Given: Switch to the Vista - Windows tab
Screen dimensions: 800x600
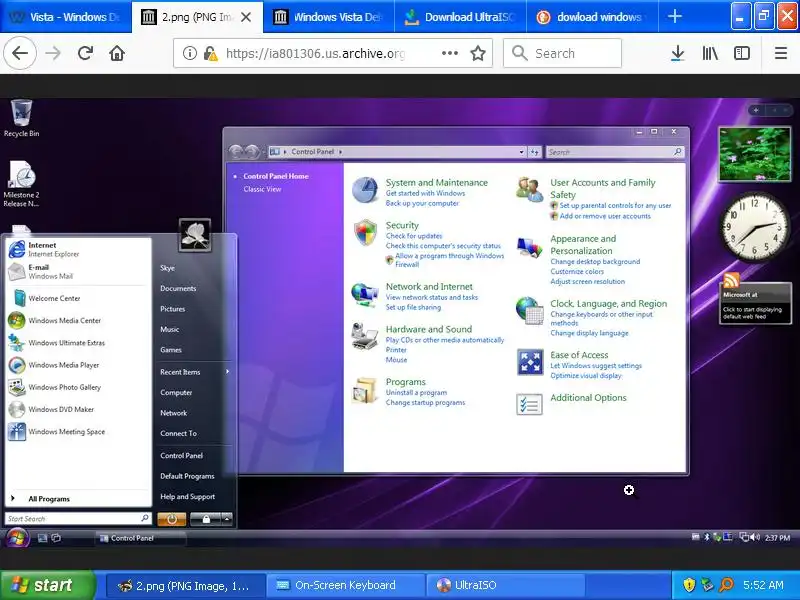Looking at the screenshot, I should [x=65, y=17].
